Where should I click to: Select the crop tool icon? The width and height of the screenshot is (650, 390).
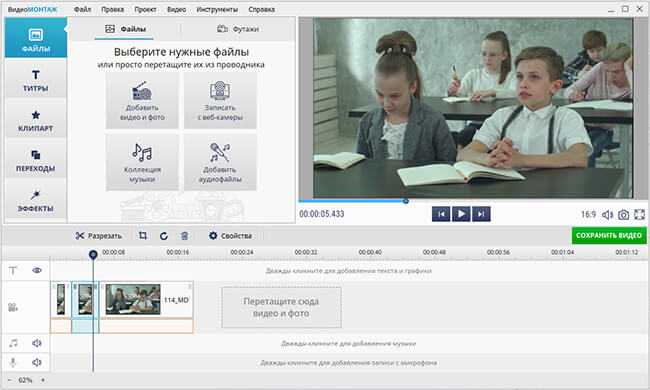point(143,236)
